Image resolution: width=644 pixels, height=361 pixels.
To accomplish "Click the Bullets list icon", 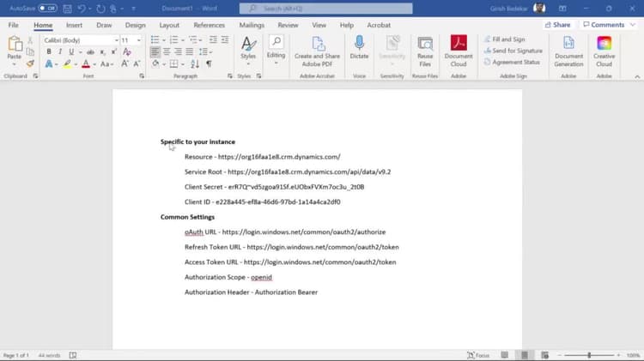I will (155, 39).
